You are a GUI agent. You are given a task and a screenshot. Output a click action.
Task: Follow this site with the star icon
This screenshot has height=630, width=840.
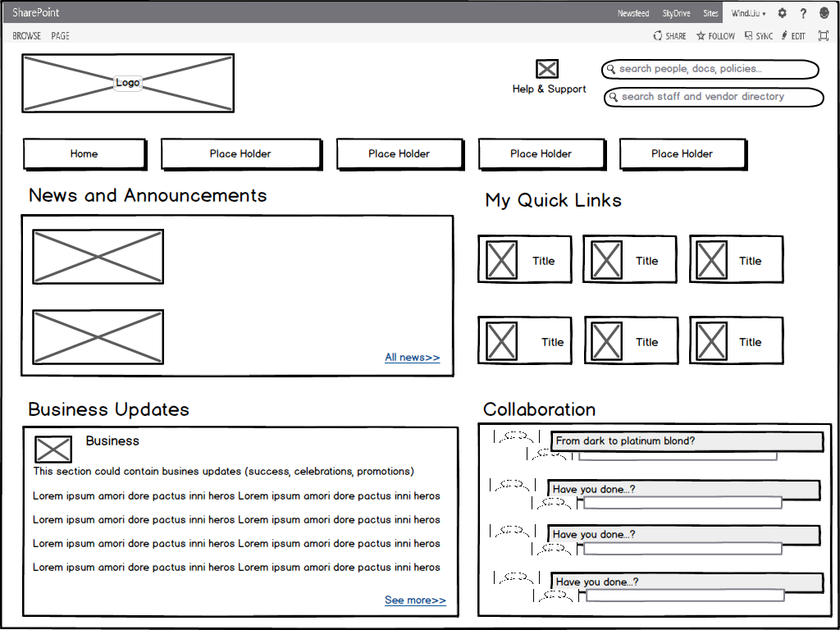coord(701,36)
